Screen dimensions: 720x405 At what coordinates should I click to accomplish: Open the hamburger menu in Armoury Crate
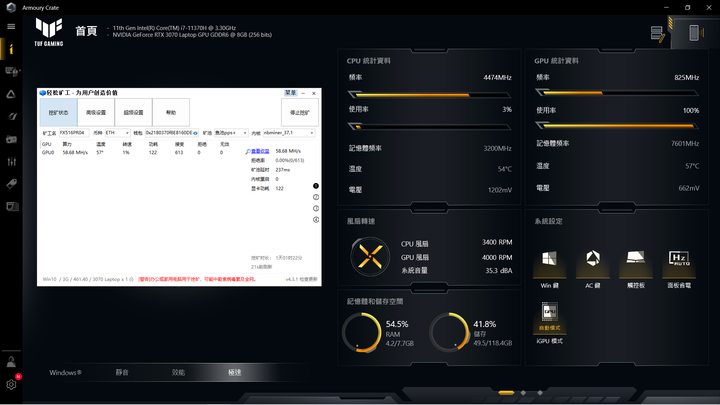point(11,27)
